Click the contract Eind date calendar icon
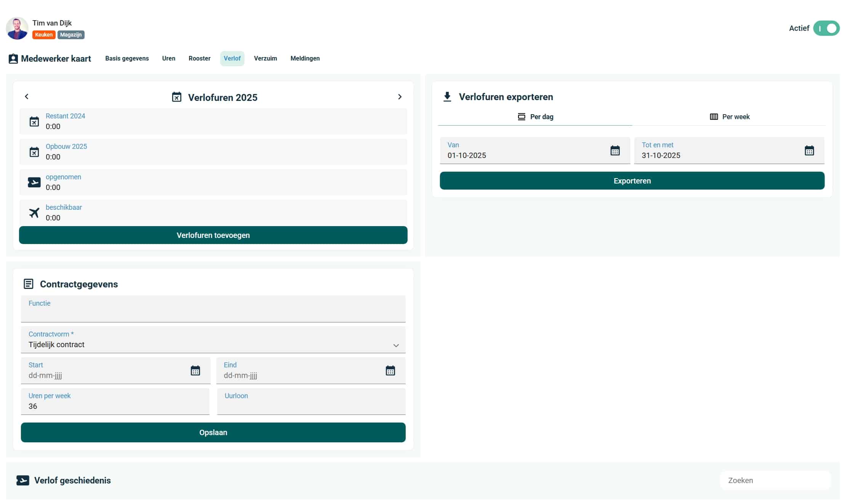846x504 pixels. 390,370
